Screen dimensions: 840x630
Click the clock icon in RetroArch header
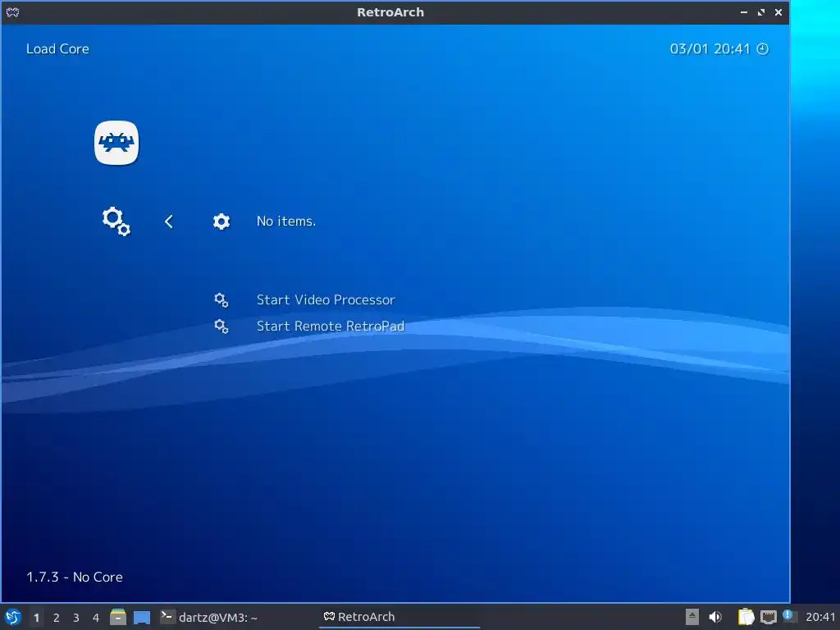pos(762,48)
